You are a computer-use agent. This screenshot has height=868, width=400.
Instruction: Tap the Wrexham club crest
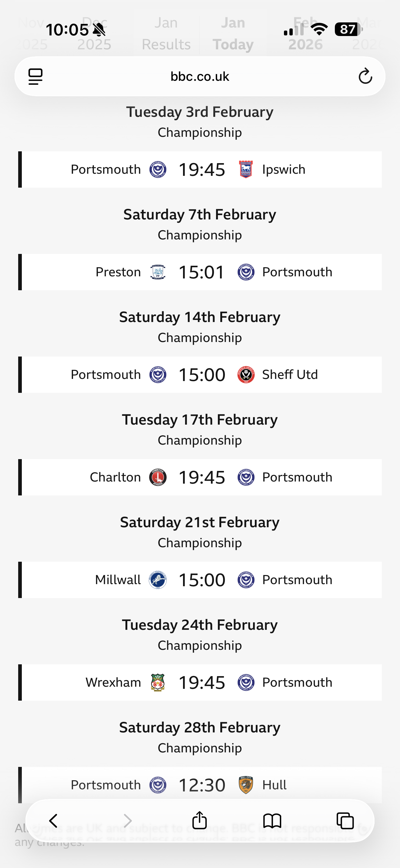pos(158,682)
